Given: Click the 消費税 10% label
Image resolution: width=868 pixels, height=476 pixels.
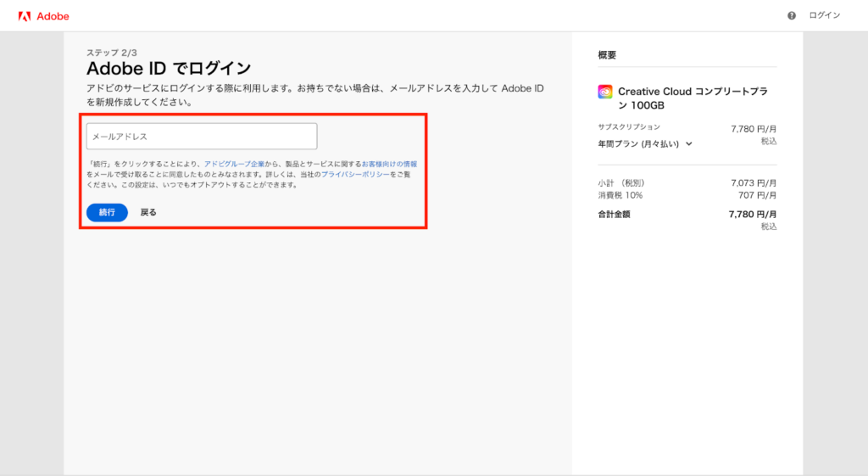Looking at the screenshot, I should click(620, 195).
